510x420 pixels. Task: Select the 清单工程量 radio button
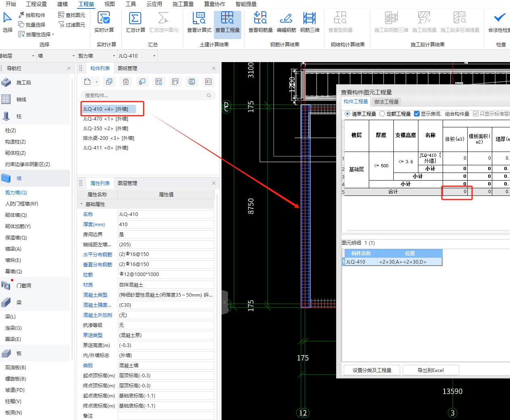347,114
